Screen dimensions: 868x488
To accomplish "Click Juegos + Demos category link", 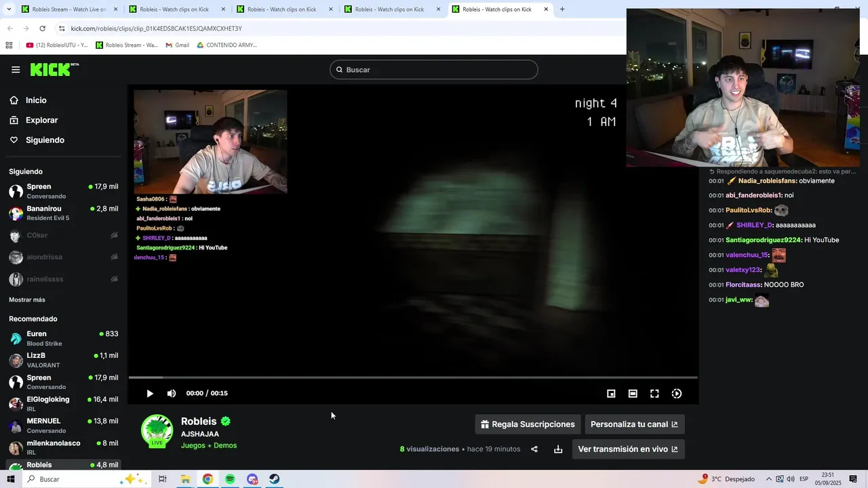I will (x=209, y=445).
